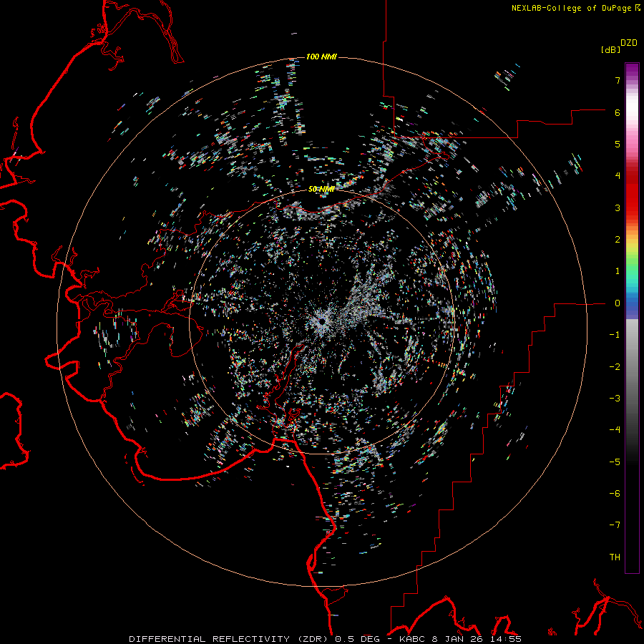The height and width of the screenshot is (644, 644).
Task: Click the 0 value on the color scale
Action: (x=618, y=303)
